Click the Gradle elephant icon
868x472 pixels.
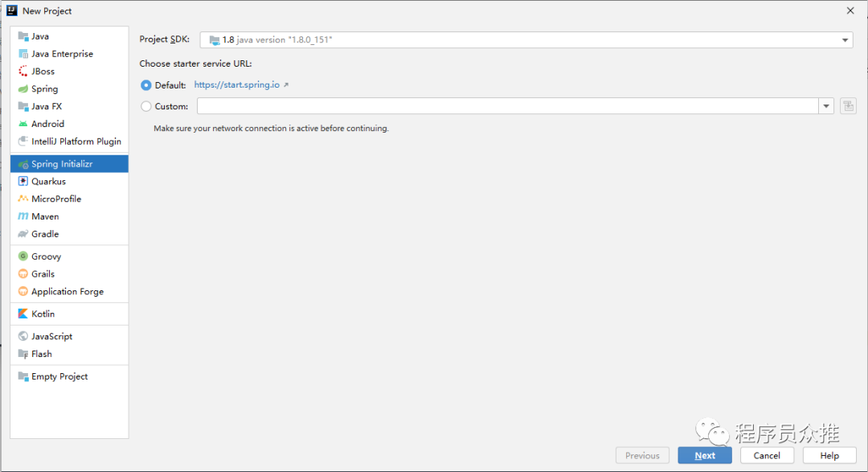(23, 234)
